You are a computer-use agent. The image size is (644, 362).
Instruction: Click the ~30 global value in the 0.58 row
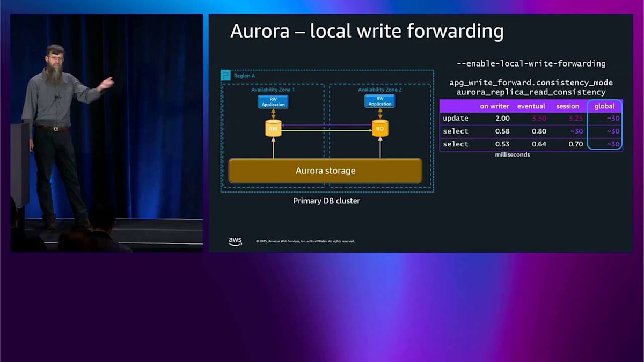[x=613, y=131]
